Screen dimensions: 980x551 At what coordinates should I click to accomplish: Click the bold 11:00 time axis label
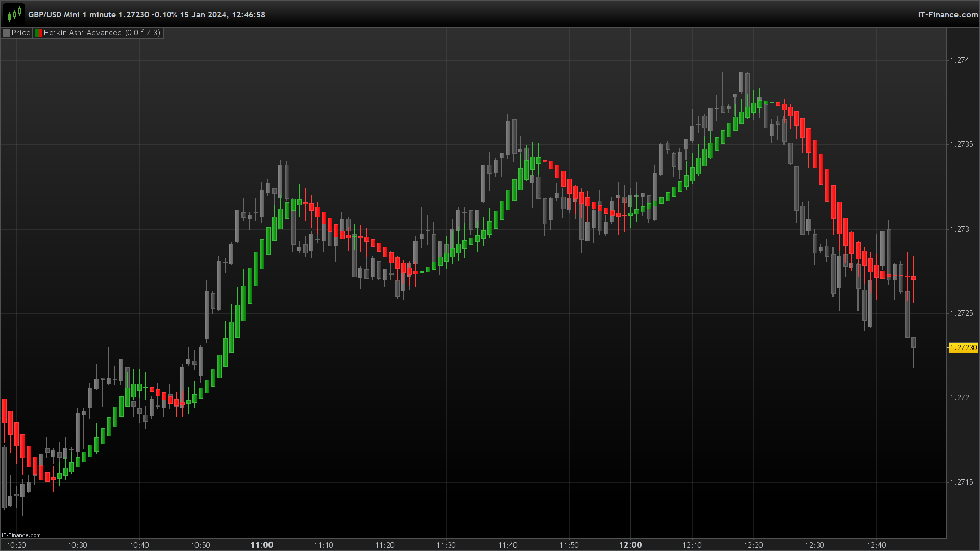pyautogui.click(x=262, y=545)
